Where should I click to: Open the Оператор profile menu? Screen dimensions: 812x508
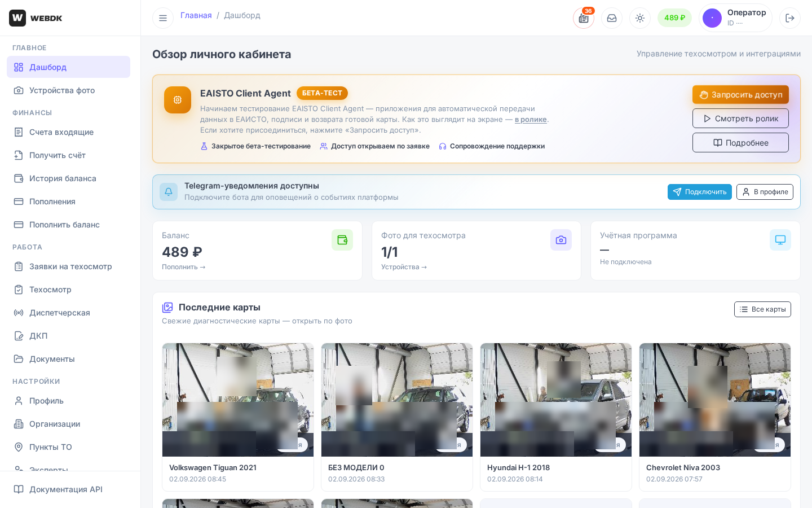(735, 18)
